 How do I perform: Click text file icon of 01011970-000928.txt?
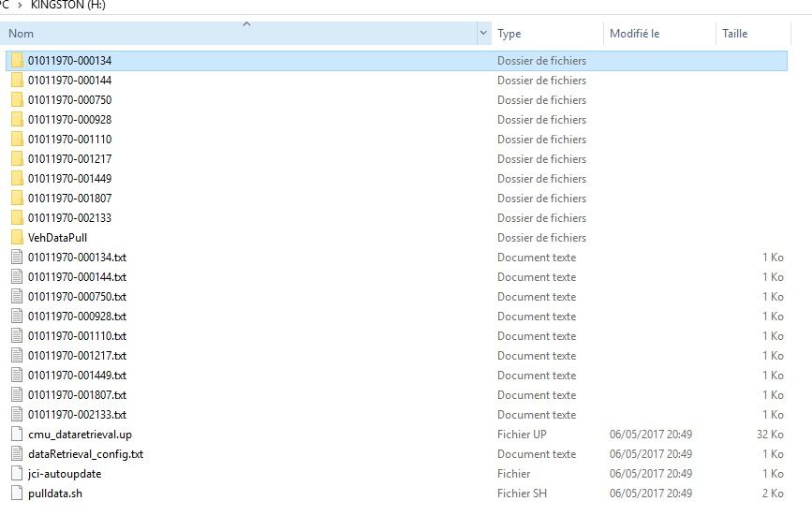click(x=17, y=317)
